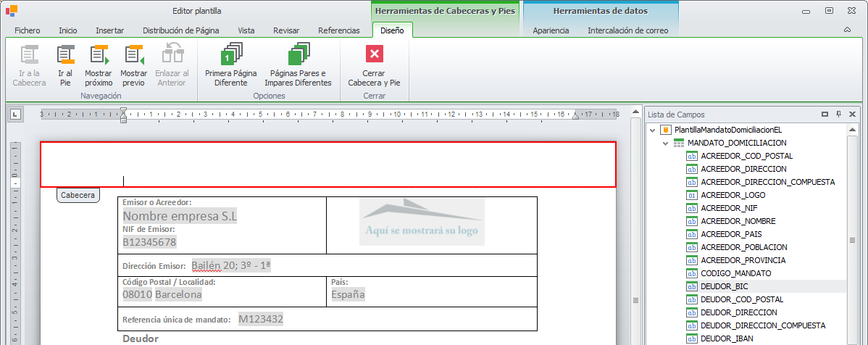Image resolution: width=868 pixels, height=345 pixels.
Task: Click the M123432 mandate reference
Action: (x=261, y=319)
